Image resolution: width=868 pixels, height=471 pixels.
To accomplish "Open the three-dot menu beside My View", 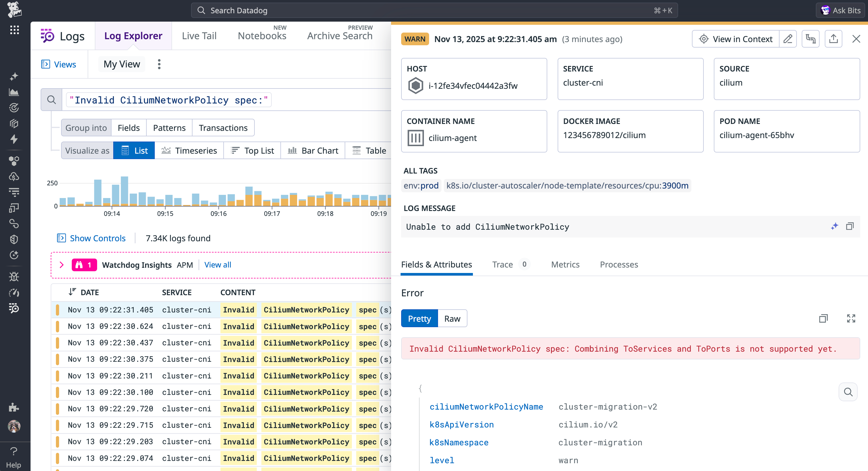I will click(x=159, y=64).
